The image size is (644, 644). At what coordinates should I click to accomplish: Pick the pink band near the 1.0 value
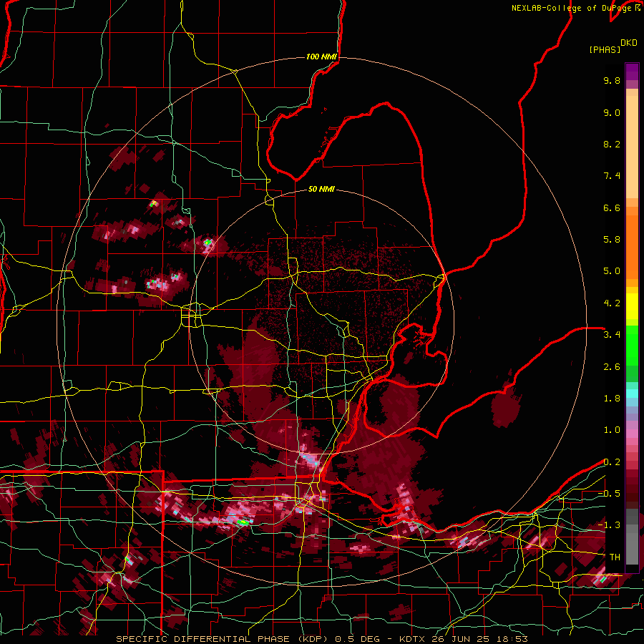point(632,432)
